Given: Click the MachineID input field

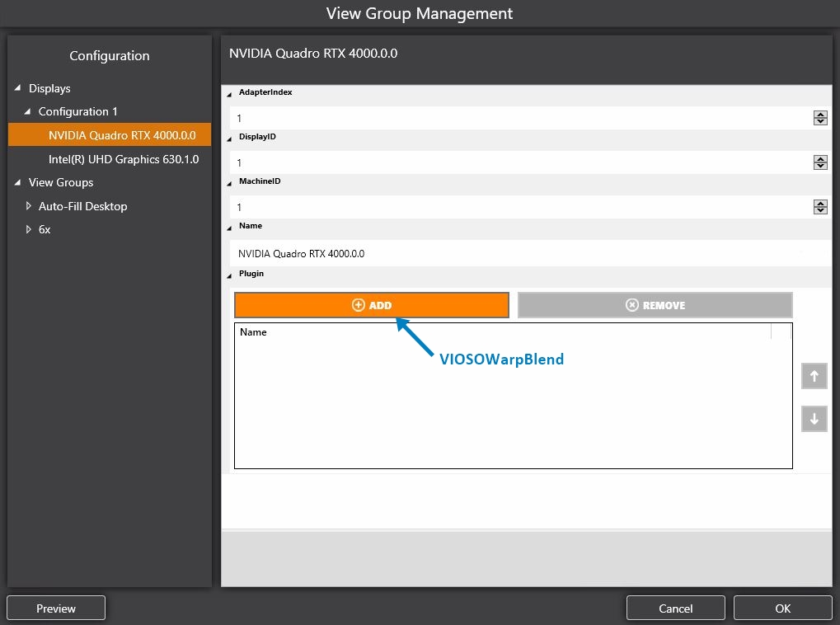Looking at the screenshot, I should click(520, 207).
